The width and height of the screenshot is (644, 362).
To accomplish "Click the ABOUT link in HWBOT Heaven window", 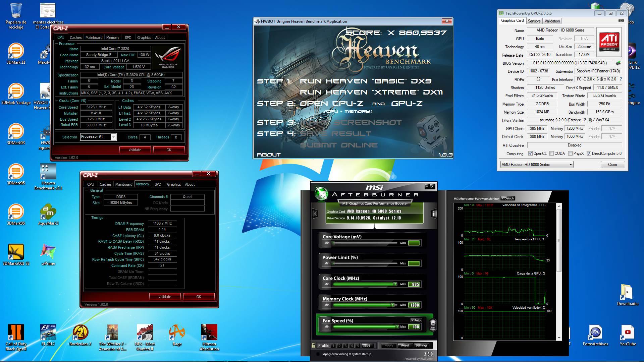I will pyautogui.click(x=269, y=155).
